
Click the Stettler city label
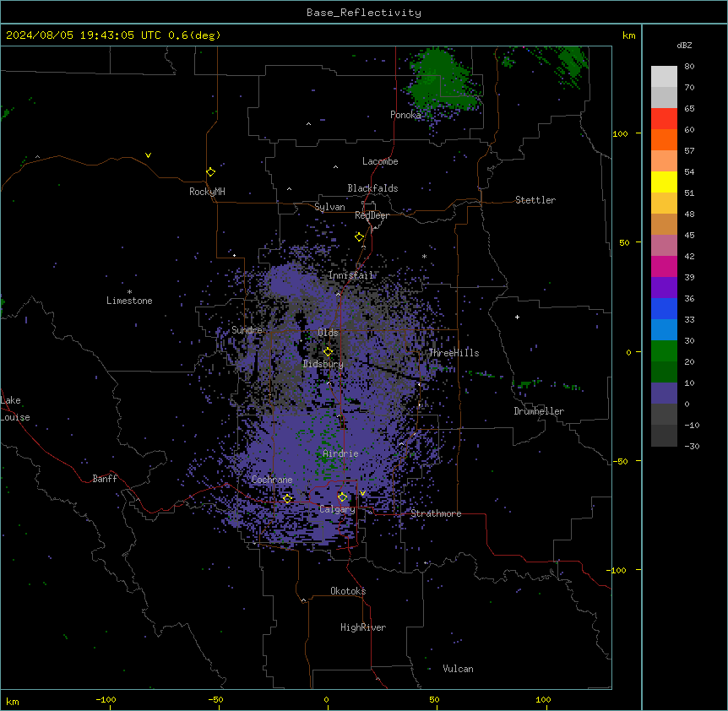click(x=535, y=200)
